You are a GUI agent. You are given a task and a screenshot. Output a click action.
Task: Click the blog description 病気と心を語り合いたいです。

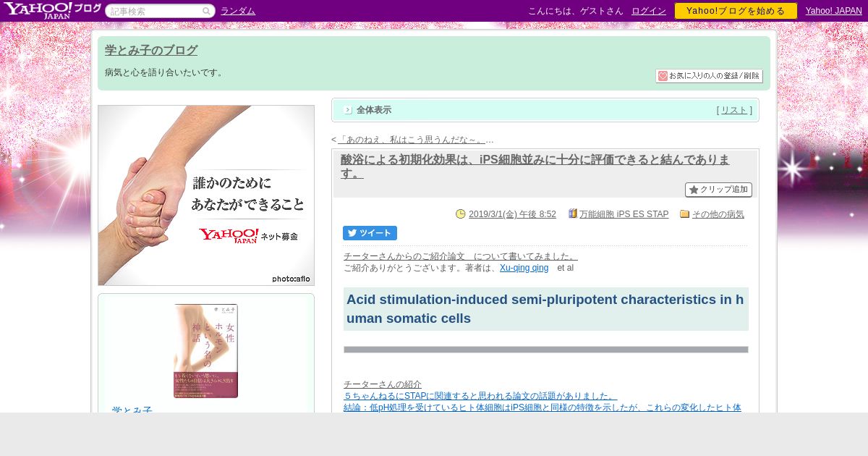tap(166, 72)
